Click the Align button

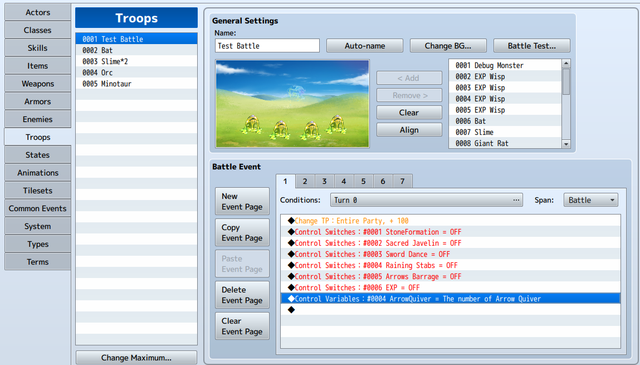pos(409,130)
